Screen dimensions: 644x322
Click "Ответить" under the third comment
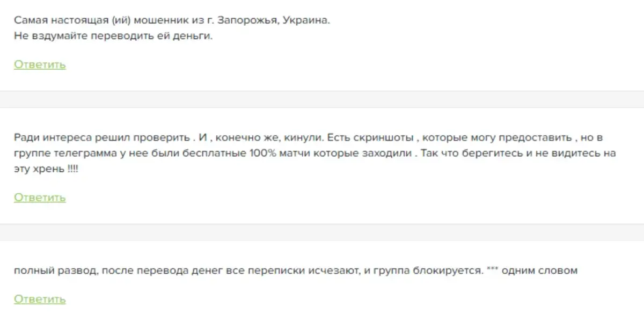39,299
